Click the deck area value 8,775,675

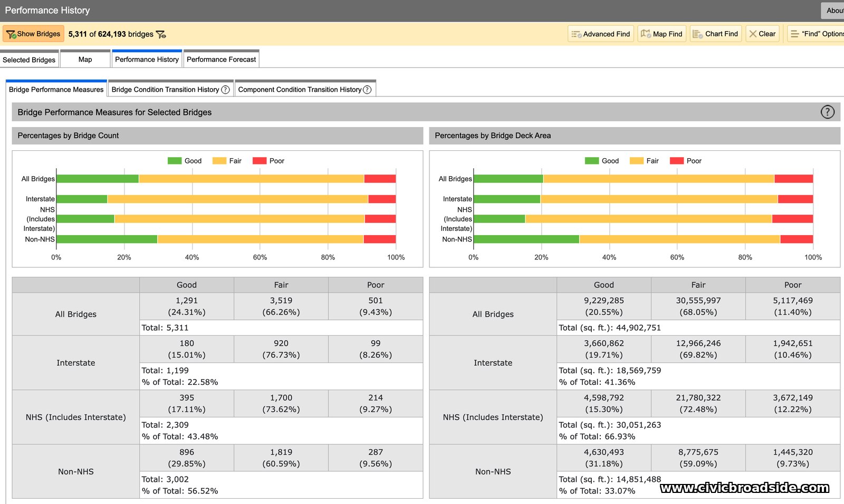click(698, 452)
